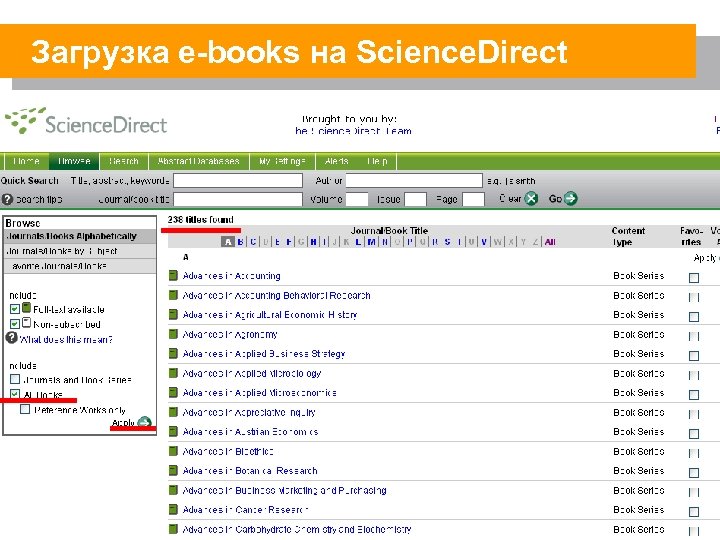The width and height of the screenshot is (720, 540).
Task: Click the Page input field
Action: pyautogui.click(x=473, y=199)
